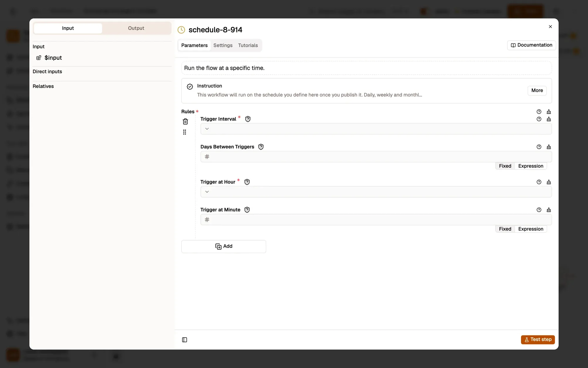Grab the rule drag handle dots

[185, 132]
